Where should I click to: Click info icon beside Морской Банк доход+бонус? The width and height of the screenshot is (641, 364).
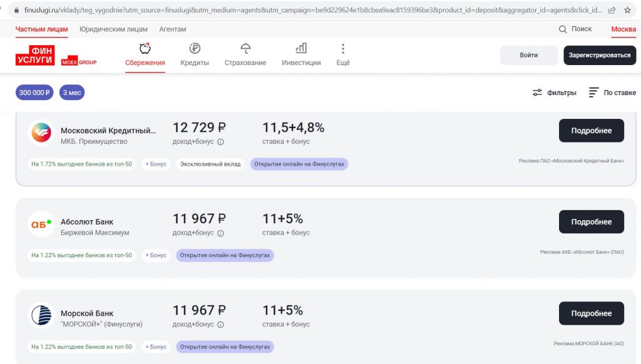tap(220, 325)
